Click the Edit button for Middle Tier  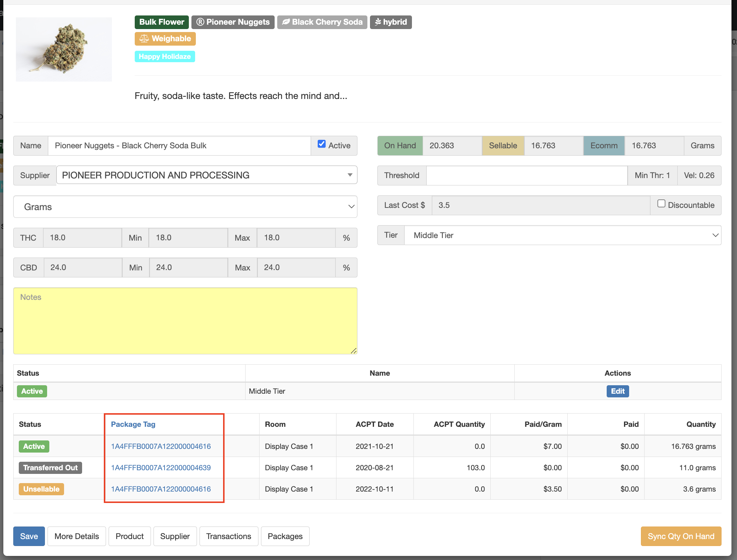tap(618, 391)
